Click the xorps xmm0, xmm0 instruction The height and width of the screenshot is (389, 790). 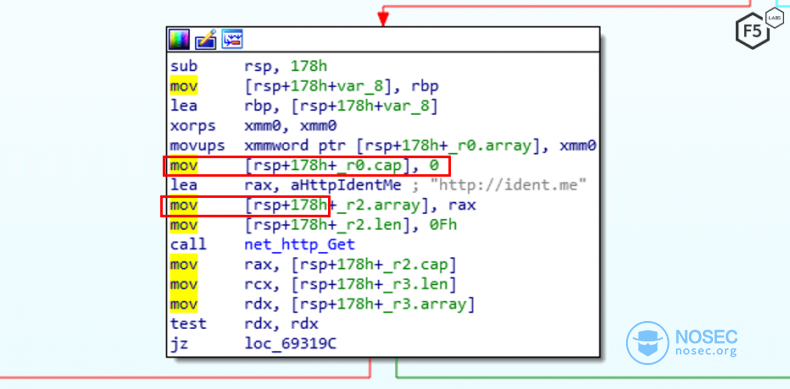(253, 126)
